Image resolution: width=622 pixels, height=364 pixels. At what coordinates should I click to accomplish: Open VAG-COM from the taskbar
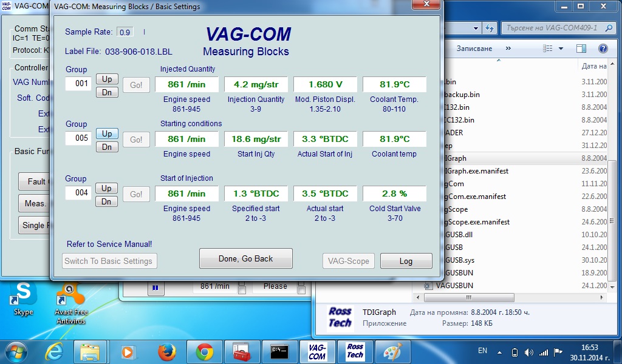[317, 351]
